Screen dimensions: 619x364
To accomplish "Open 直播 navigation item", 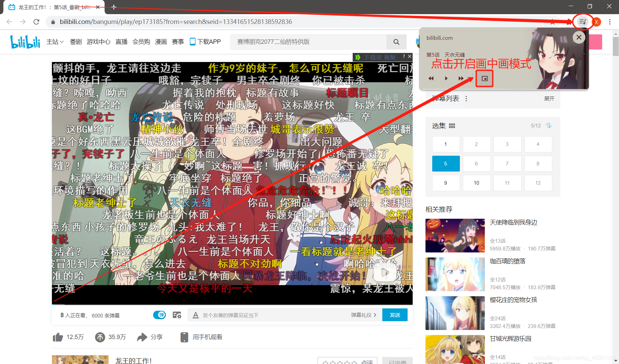I will click(x=121, y=42).
